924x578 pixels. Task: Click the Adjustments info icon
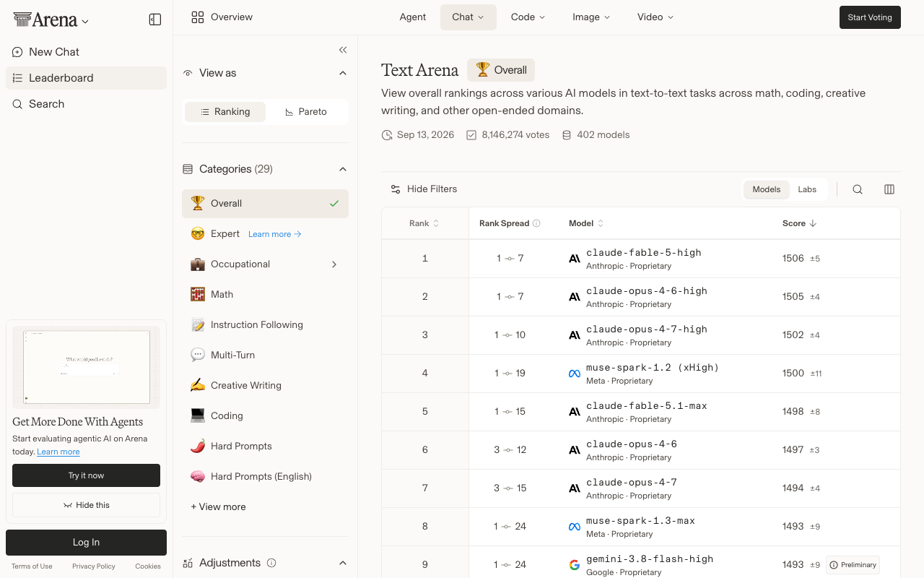tap(271, 563)
